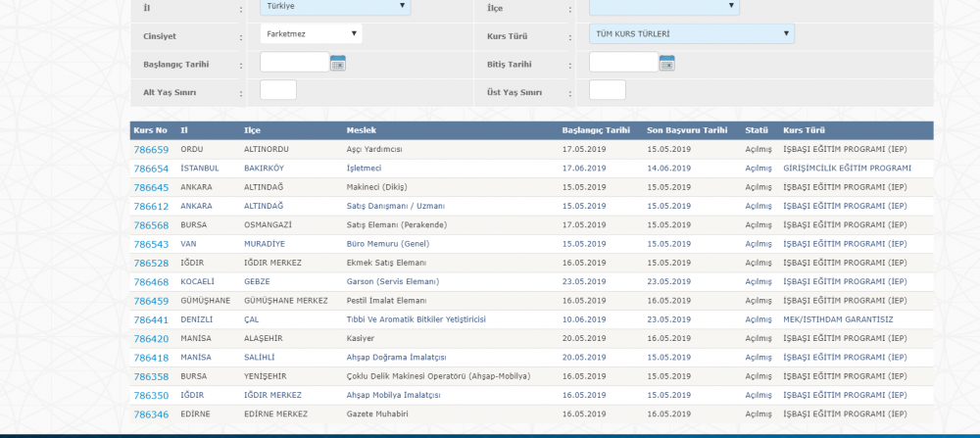Viewport: 980px width, 438px height.
Task: Open course number 786543
Action: pyautogui.click(x=151, y=244)
